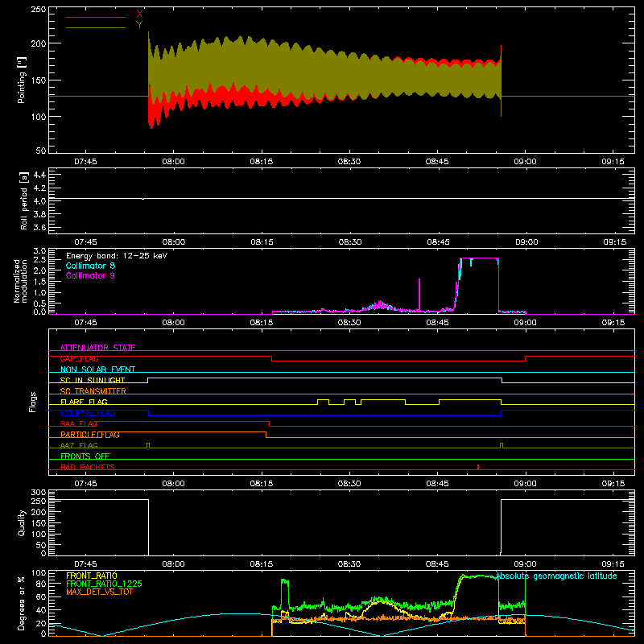Click 'Absolute geomagnetic latitude' label
644x644 pixels.
[556, 576]
